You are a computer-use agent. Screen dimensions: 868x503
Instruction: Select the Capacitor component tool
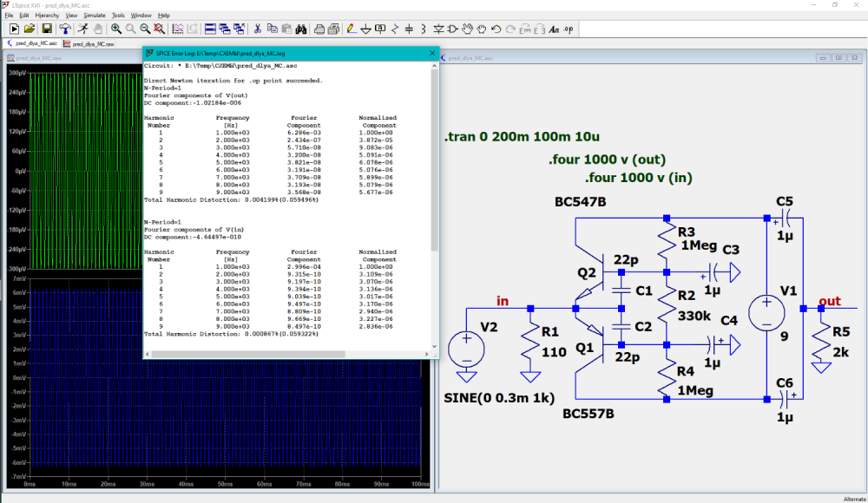click(x=409, y=29)
